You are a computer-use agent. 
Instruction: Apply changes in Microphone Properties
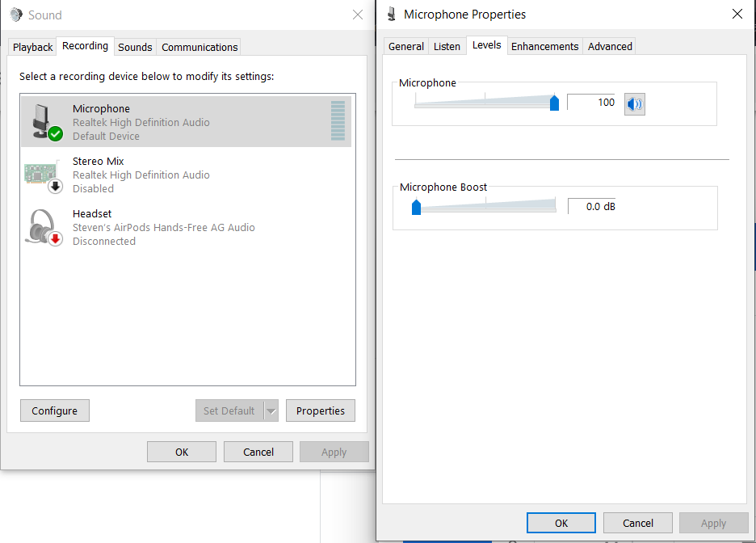coord(714,523)
